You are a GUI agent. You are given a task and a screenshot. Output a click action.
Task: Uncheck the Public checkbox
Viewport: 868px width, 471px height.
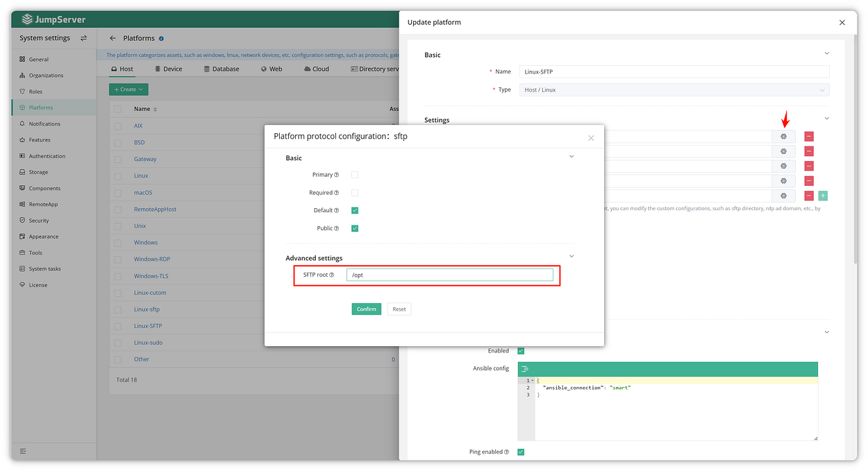click(x=355, y=228)
